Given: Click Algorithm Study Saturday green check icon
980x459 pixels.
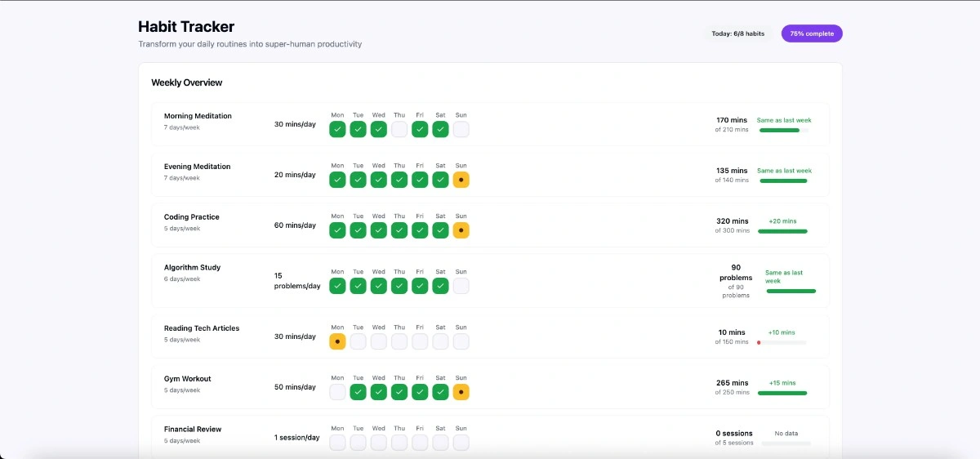Looking at the screenshot, I should 440,286.
